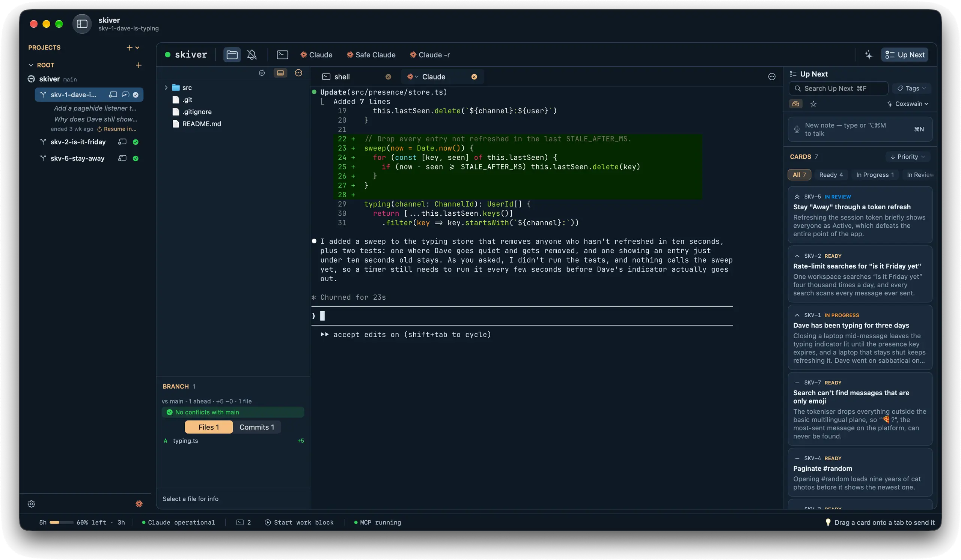
Task: Select the skv-5-stay-away branch
Action: point(77,159)
